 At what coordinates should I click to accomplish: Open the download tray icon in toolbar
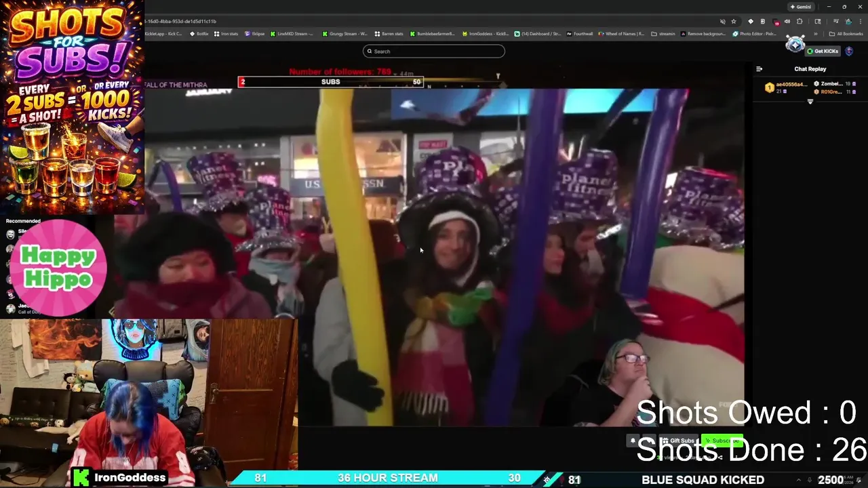[835, 22]
